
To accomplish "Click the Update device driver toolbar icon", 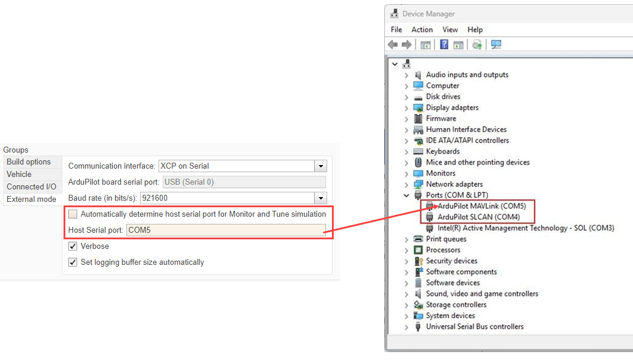I will click(477, 45).
